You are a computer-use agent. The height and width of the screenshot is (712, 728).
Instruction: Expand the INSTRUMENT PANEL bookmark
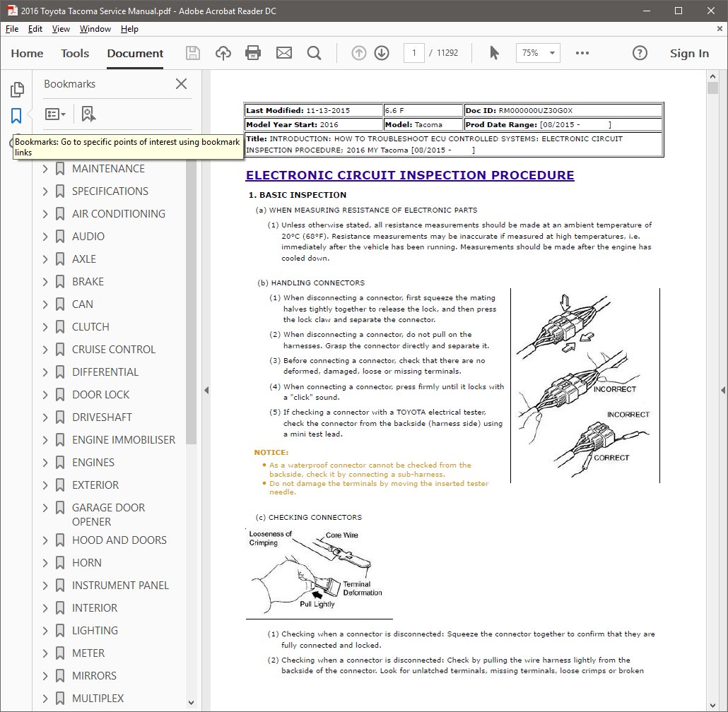tap(45, 586)
